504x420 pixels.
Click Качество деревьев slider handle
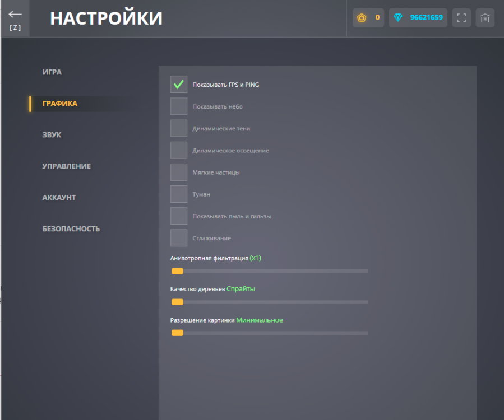[177, 302]
